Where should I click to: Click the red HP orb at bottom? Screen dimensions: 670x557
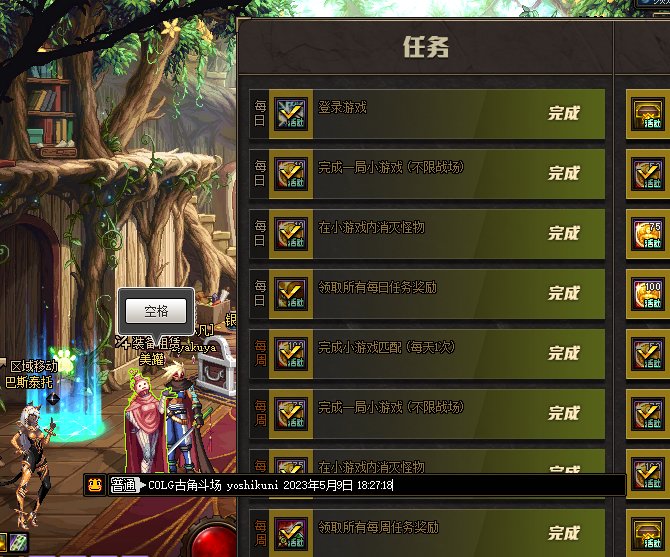[214, 542]
